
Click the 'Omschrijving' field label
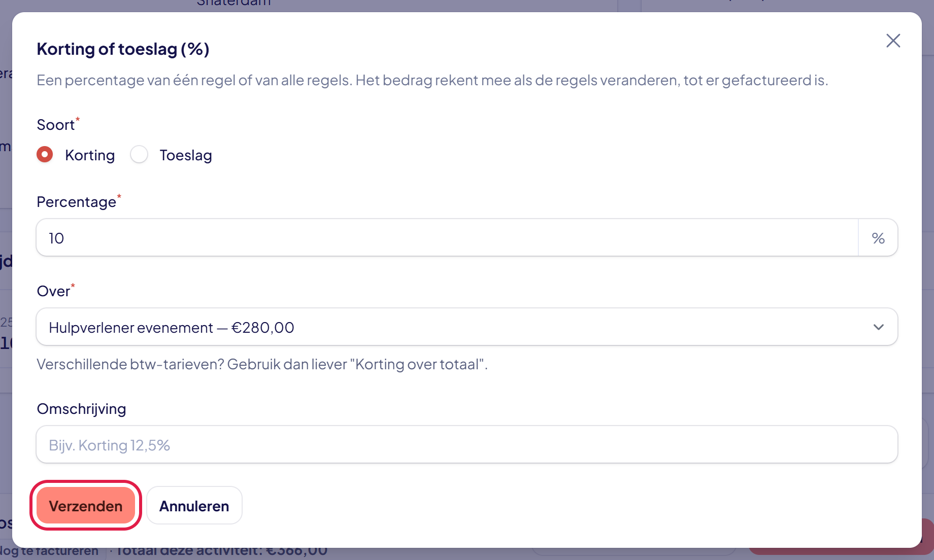tap(81, 409)
